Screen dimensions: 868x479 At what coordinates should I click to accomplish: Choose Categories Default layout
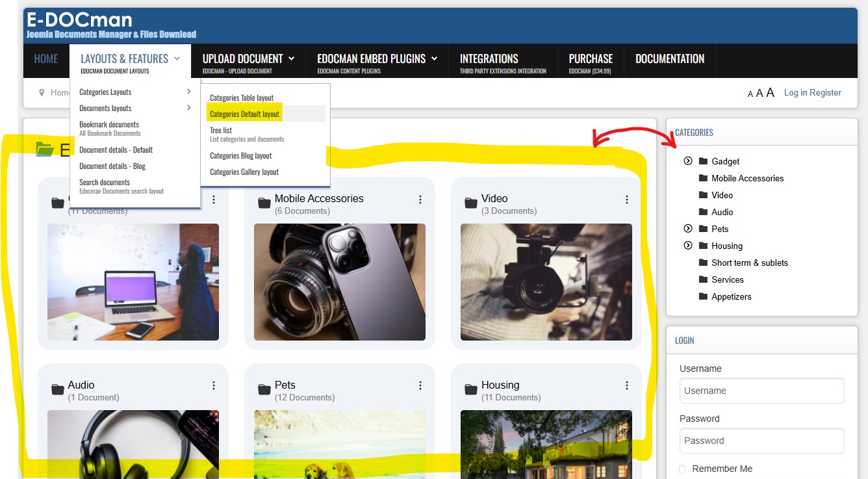click(x=244, y=114)
